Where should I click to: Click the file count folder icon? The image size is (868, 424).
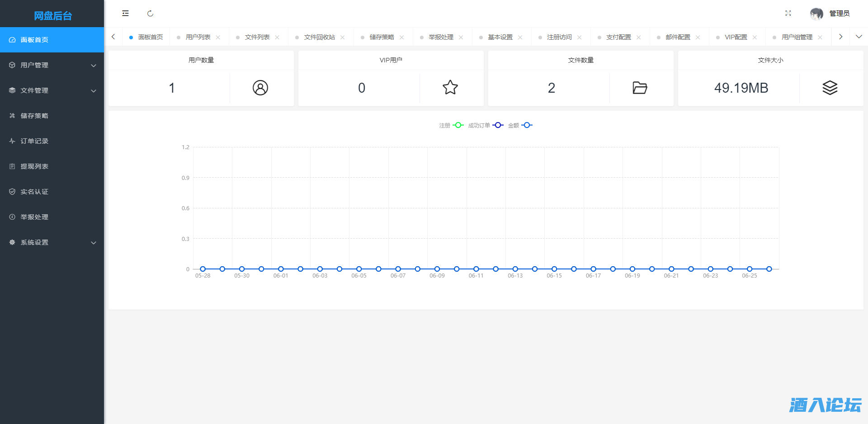(x=640, y=88)
